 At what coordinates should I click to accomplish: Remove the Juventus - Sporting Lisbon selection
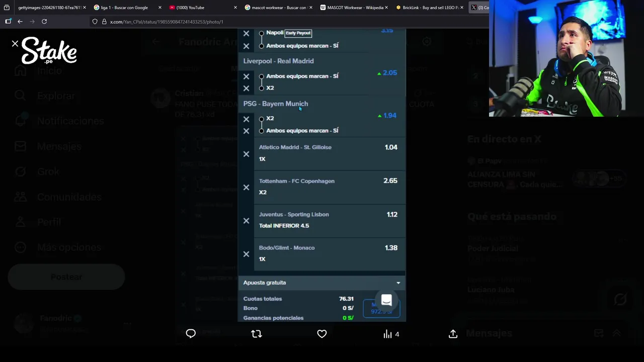pos(246,221)
